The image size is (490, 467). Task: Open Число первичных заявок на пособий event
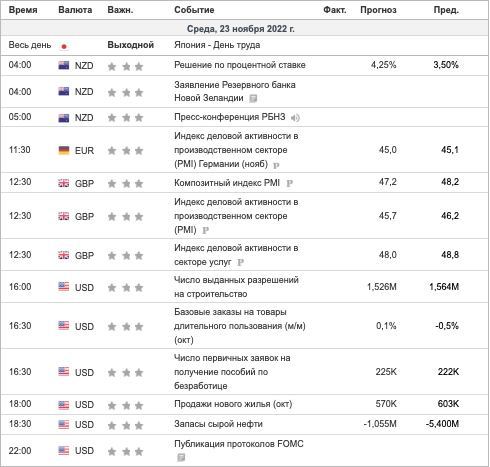(232, 372)
